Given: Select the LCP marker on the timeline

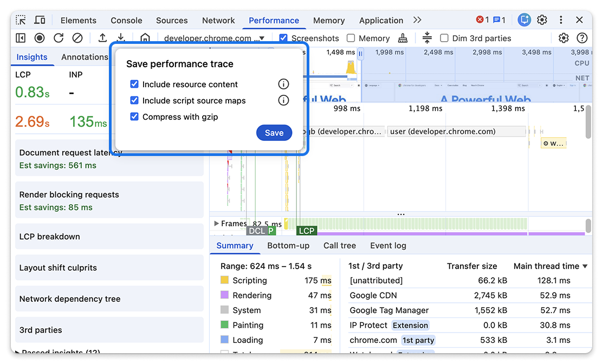Looking at the screenshot, I should click(x=307, y=230).
